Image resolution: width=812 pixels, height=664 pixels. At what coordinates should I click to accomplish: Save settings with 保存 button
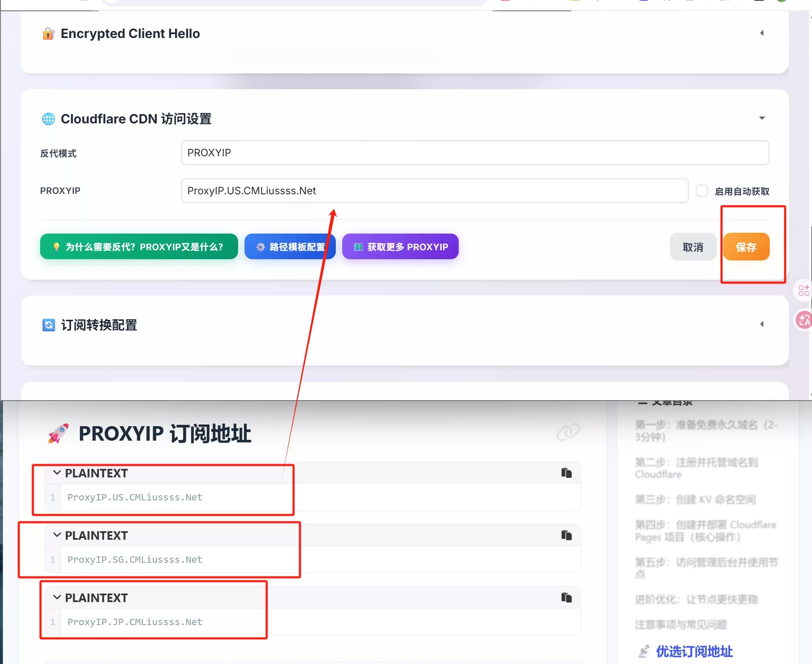tap(746, 247)
